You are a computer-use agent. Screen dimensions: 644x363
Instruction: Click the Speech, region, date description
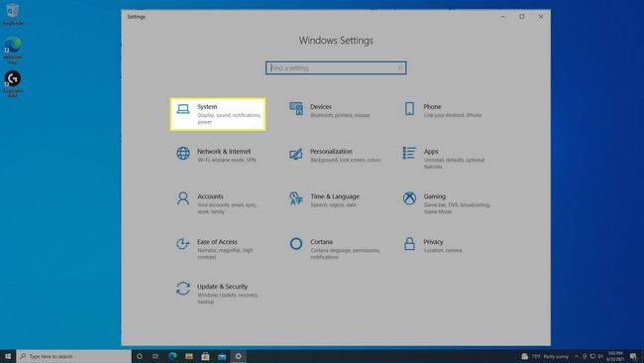coord(334,204)
